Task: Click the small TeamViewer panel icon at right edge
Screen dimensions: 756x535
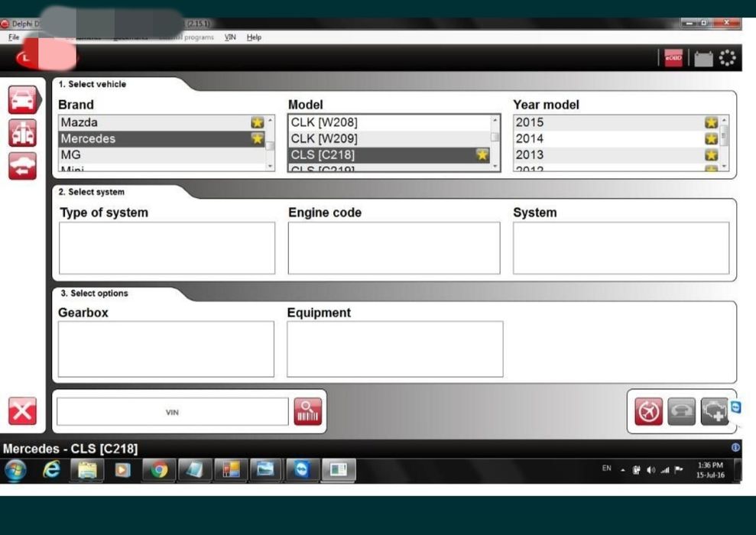Action: pos(736,407)
